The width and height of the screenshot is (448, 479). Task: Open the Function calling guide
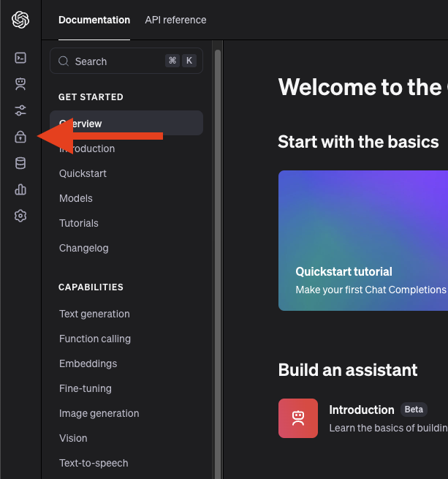tap(95, 339)
